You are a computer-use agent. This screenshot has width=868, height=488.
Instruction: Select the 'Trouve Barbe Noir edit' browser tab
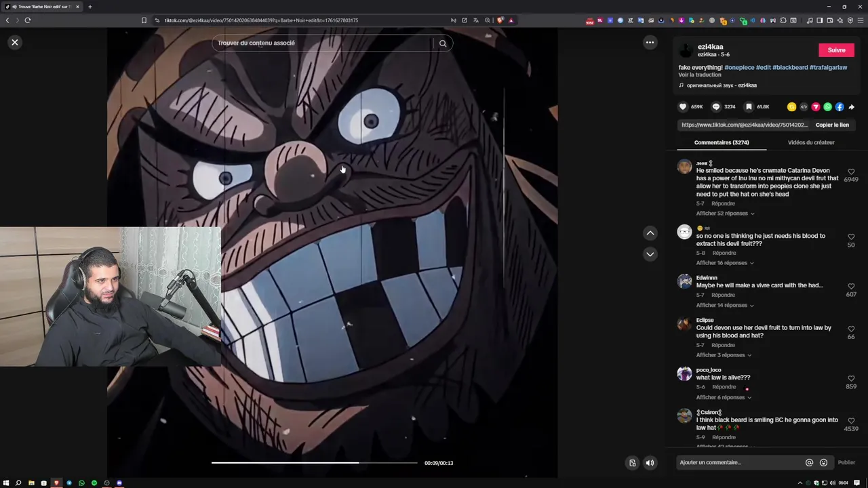point(42,7)
